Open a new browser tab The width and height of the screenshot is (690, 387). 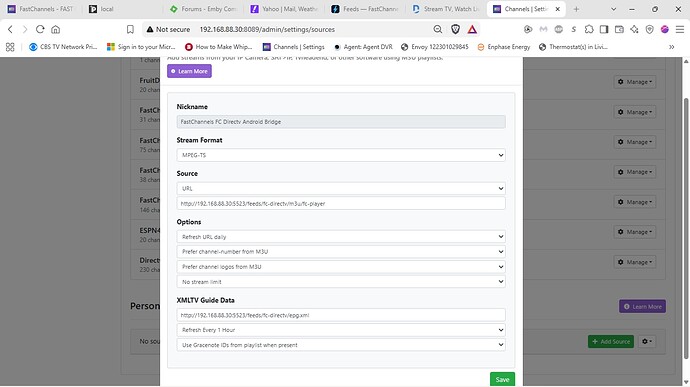[576, 9]
